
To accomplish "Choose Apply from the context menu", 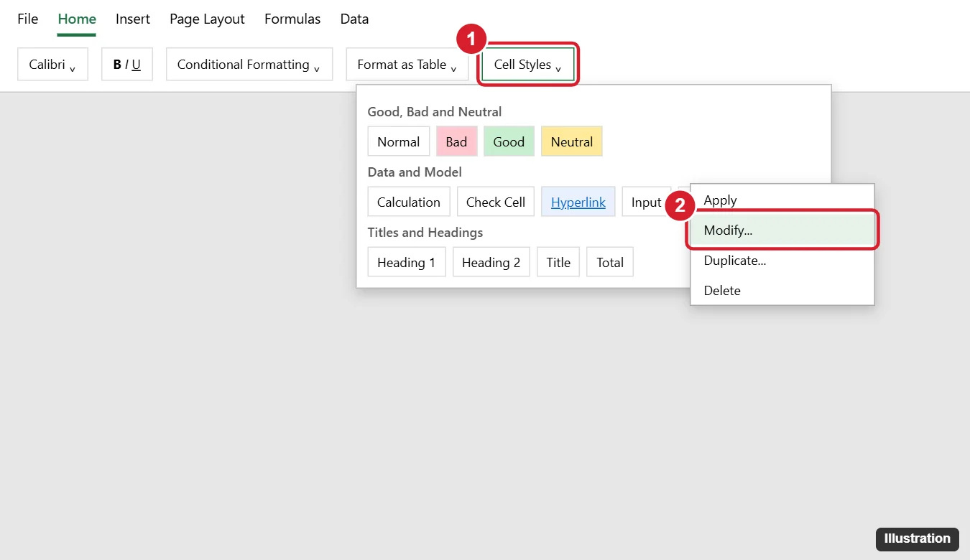I will pos(782,200).
